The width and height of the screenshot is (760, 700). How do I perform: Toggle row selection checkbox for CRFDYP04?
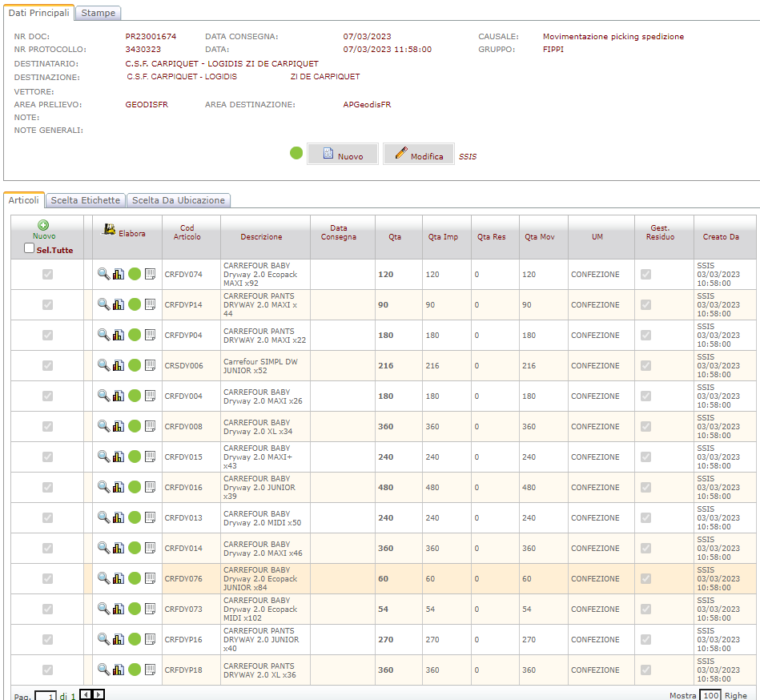(x=47, y=335)
